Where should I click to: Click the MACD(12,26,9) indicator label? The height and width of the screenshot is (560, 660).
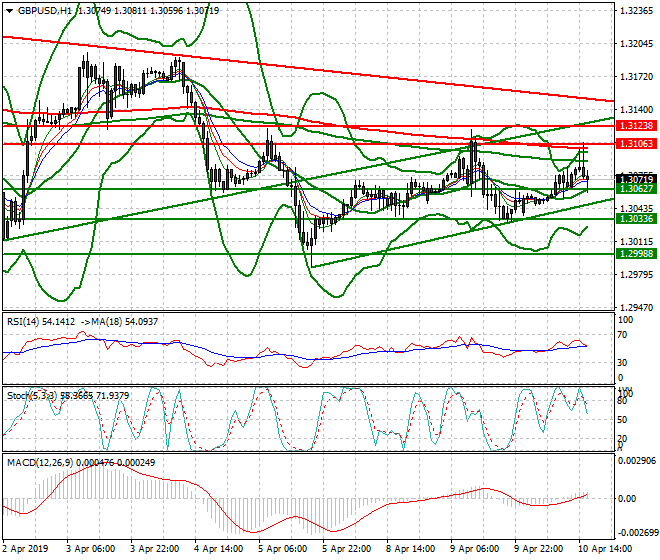pyautogui.click(x=40, y=463)
